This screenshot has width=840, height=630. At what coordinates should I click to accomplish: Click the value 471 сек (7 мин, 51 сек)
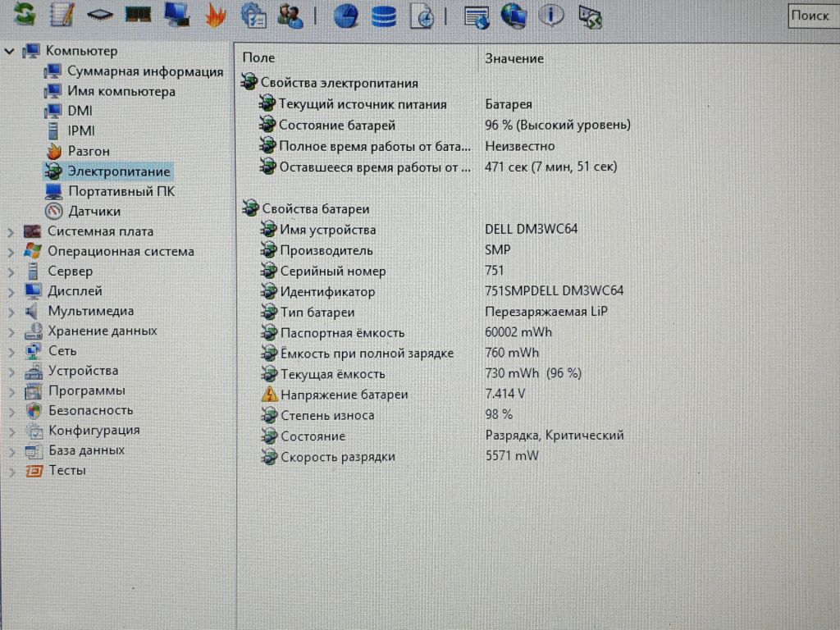(x=550, y=167)
